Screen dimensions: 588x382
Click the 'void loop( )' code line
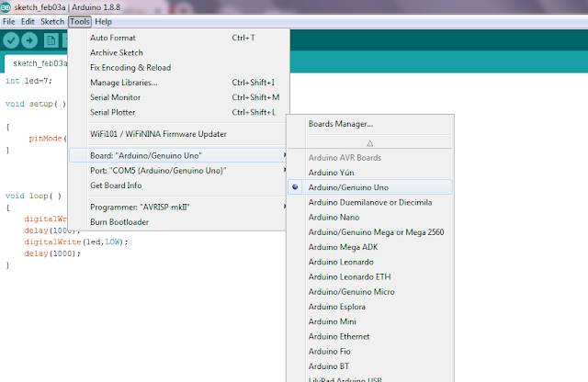33,196
